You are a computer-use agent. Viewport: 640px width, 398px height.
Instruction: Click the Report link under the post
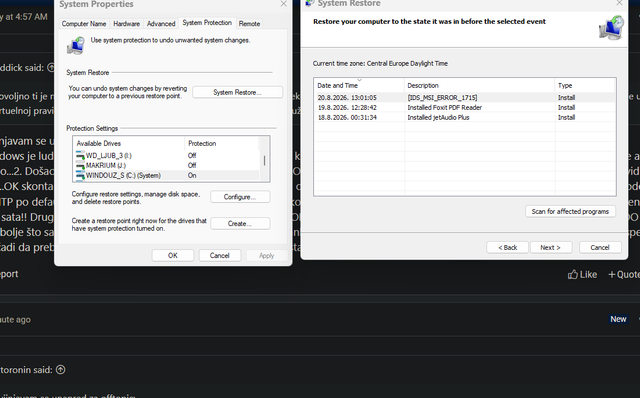(x=9, y=274)
